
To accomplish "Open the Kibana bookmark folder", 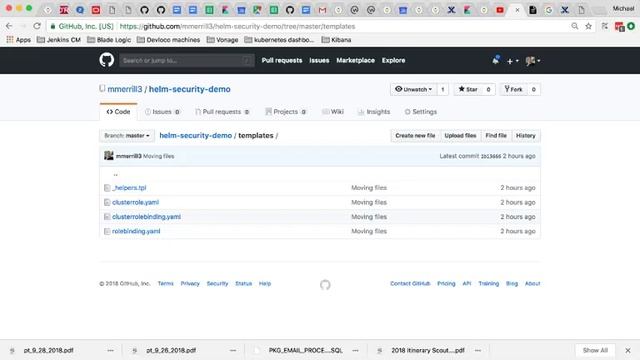I will [336, 40].
